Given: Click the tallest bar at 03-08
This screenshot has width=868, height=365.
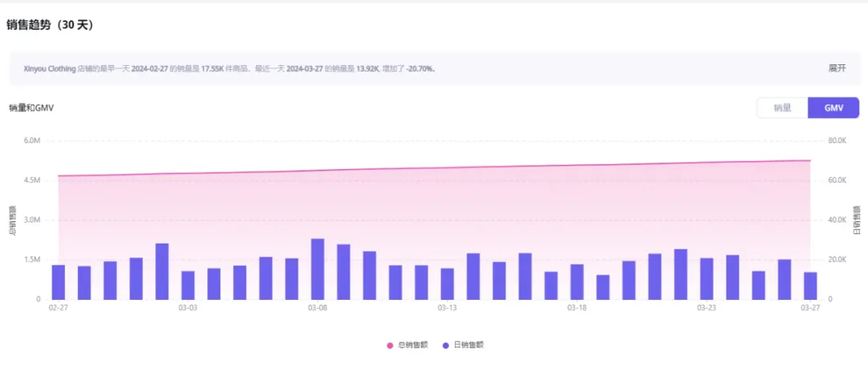Looking at the screenshot, I should [x=317, y=269].
